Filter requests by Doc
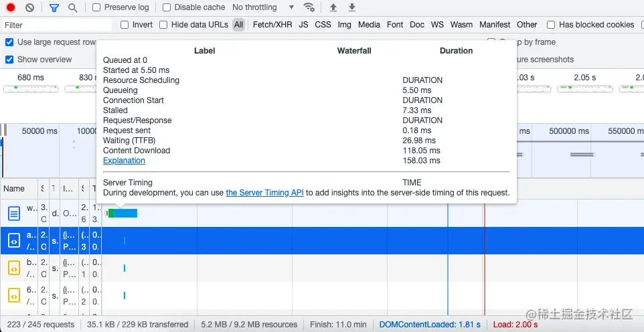 click(x=417, y=25)
